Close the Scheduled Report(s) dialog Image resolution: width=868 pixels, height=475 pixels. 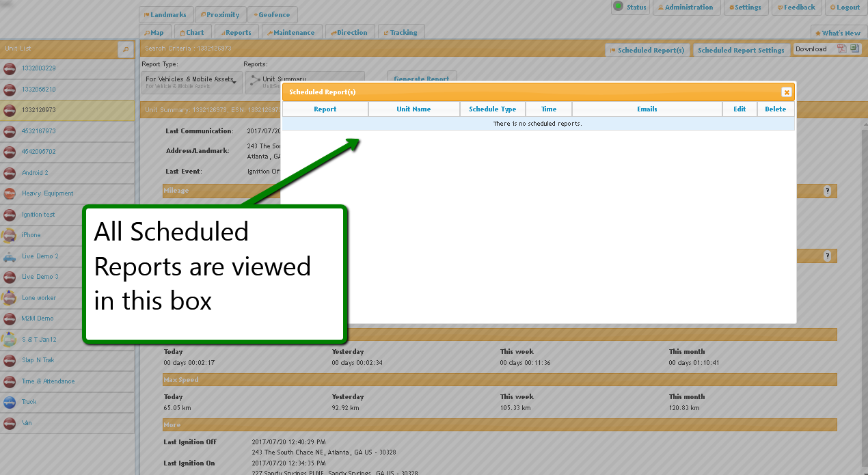pos(786,92)
